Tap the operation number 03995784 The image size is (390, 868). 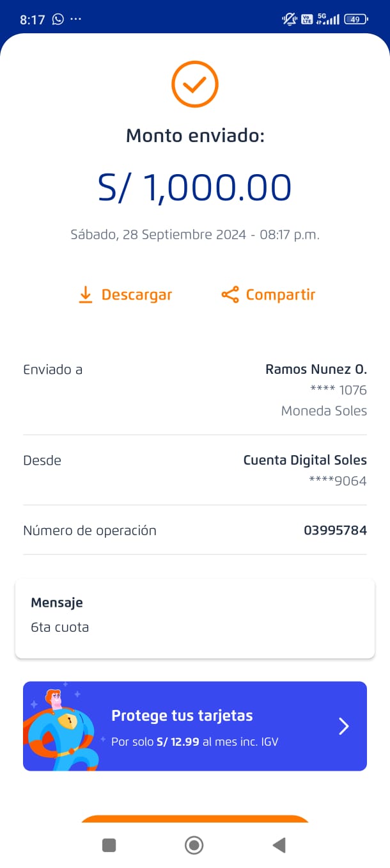pyautogui.click(x=335, y=531)
